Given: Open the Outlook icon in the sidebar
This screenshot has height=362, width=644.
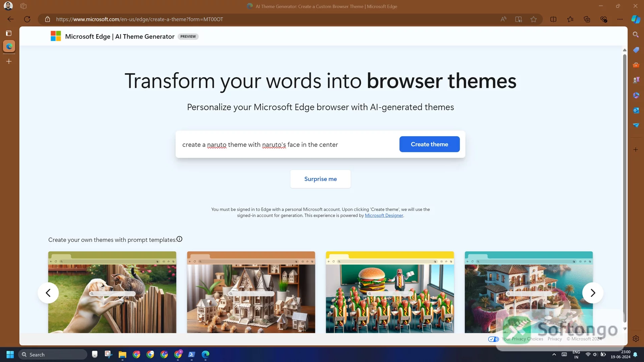Looking at the screenshot, I should [x=636, y=110].
